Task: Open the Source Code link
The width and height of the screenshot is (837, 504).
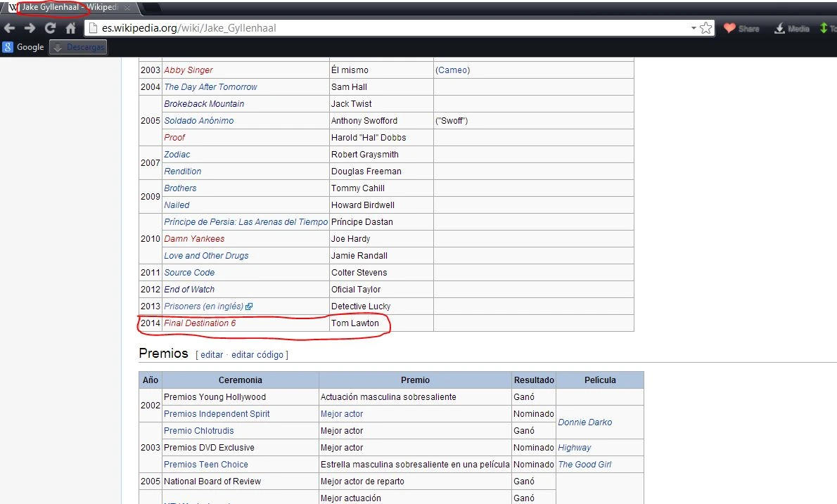Action: [189, 273]
